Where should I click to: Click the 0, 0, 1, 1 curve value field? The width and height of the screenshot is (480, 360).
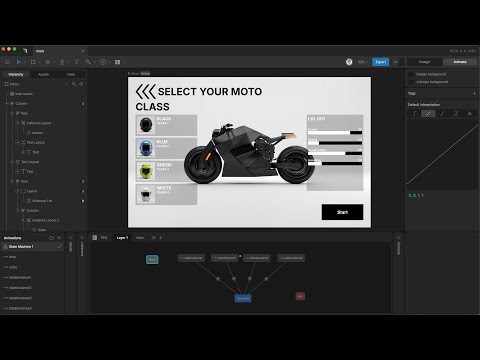(x=416, y=196)
